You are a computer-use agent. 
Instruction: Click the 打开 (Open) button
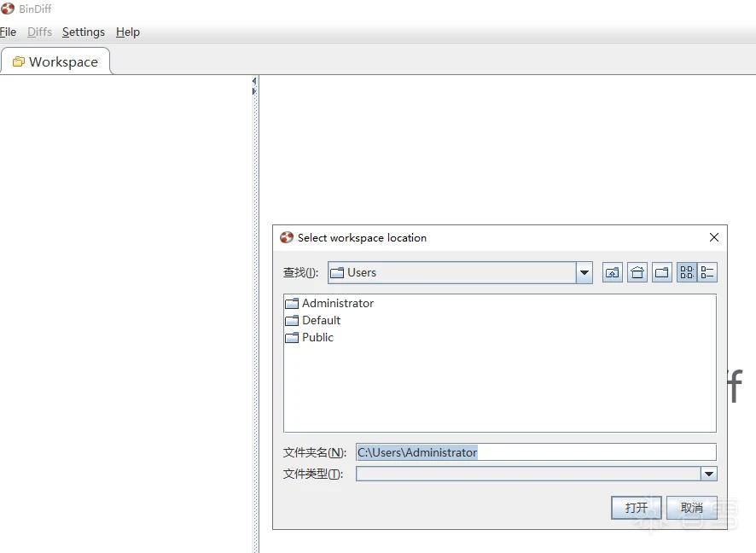636,507
